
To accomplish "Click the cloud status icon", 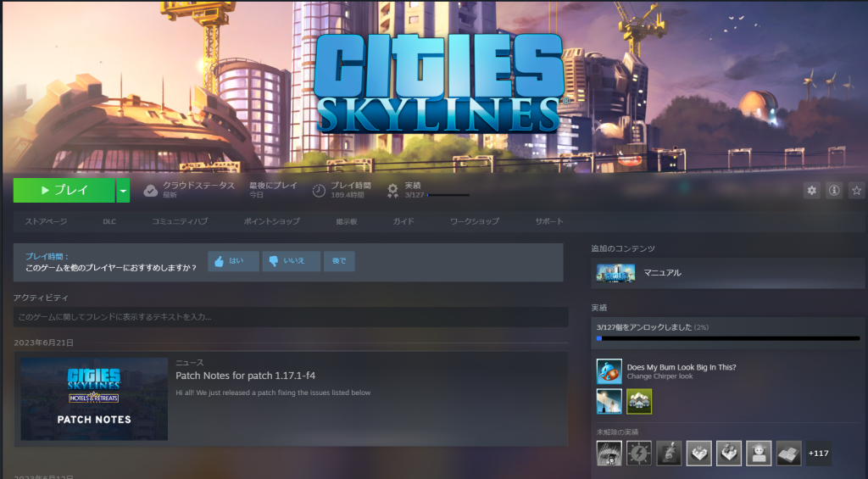I will click(151, 191).
